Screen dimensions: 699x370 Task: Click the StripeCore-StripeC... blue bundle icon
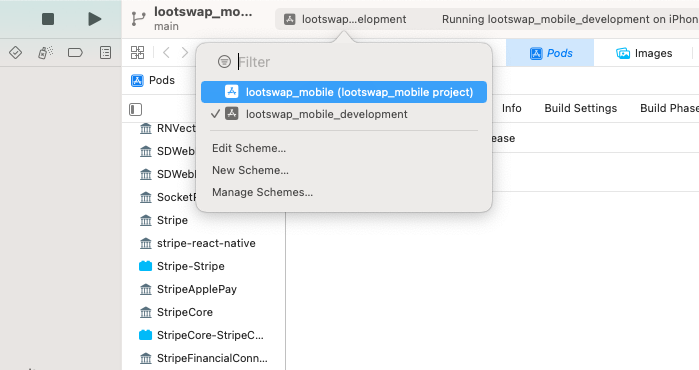coord(145,335)
